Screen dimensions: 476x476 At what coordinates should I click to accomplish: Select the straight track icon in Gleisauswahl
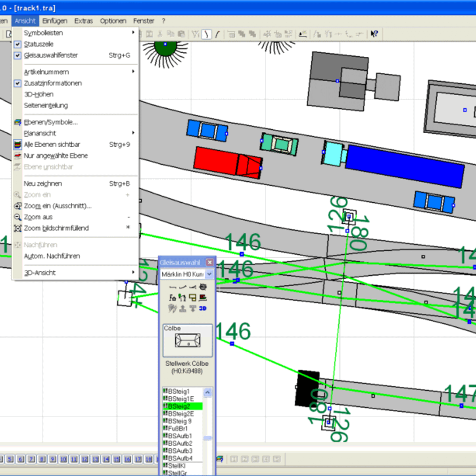[x=173, y=287]
